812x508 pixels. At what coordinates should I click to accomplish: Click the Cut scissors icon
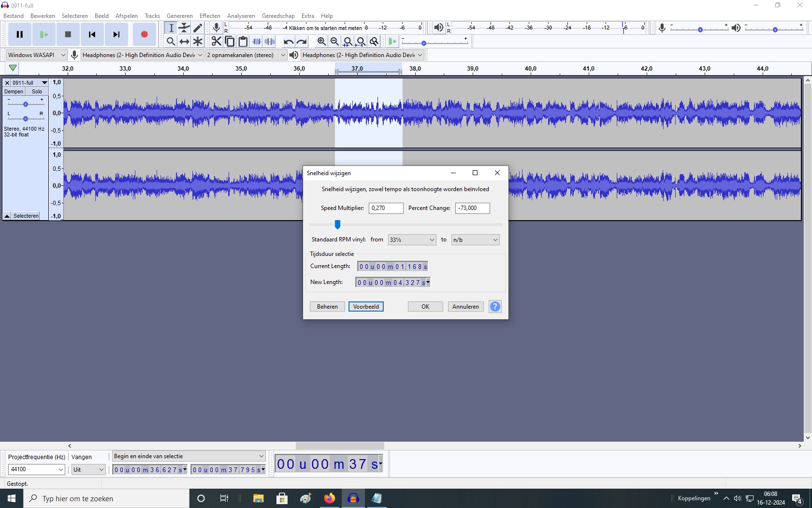coord(216,42)
